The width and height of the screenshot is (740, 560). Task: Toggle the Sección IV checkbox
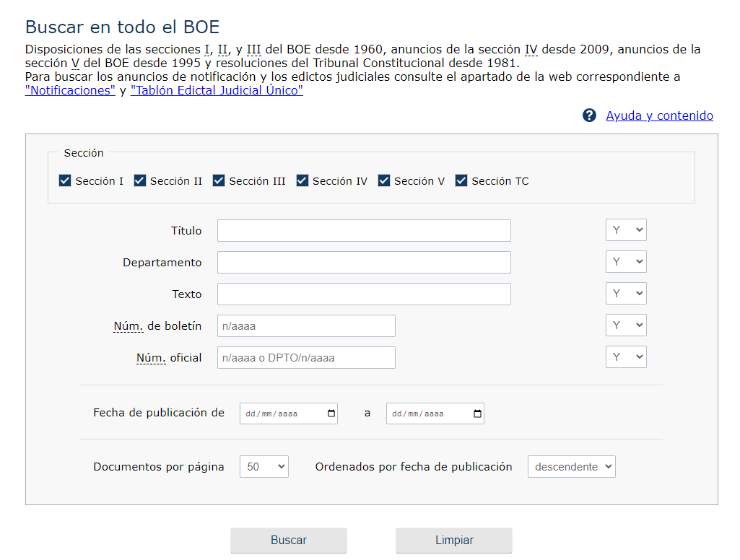302,180
